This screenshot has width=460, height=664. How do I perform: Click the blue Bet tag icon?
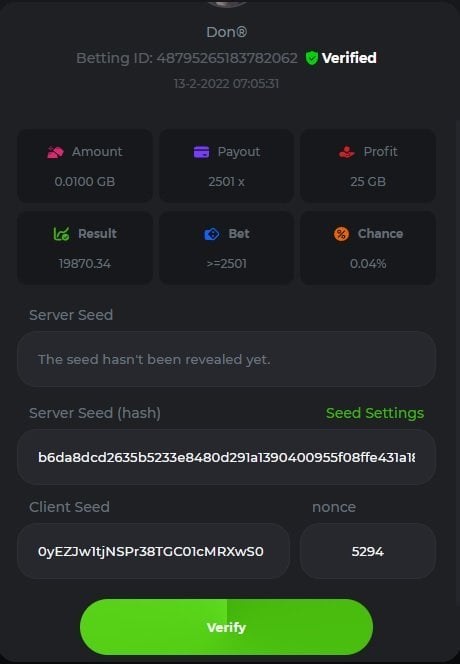click(x=212, y=234)
